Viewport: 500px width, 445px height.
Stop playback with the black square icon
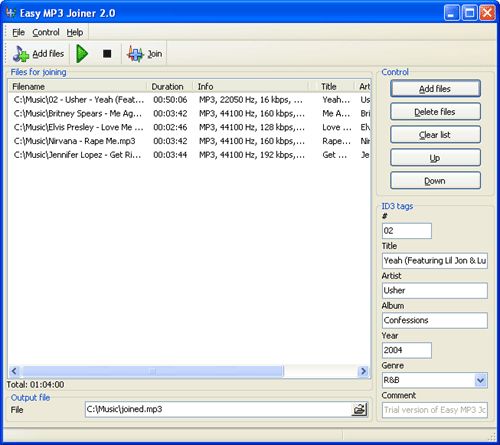[x=107, y=54]
